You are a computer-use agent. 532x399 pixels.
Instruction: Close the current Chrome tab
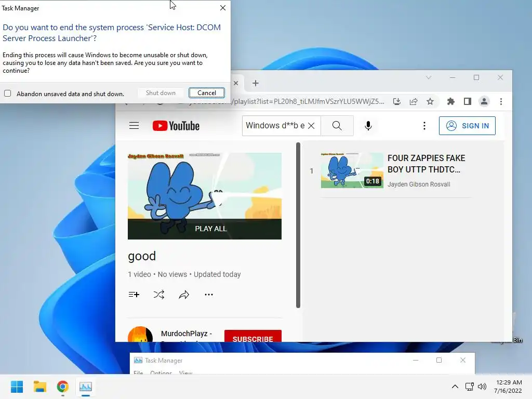click(236, 83)
